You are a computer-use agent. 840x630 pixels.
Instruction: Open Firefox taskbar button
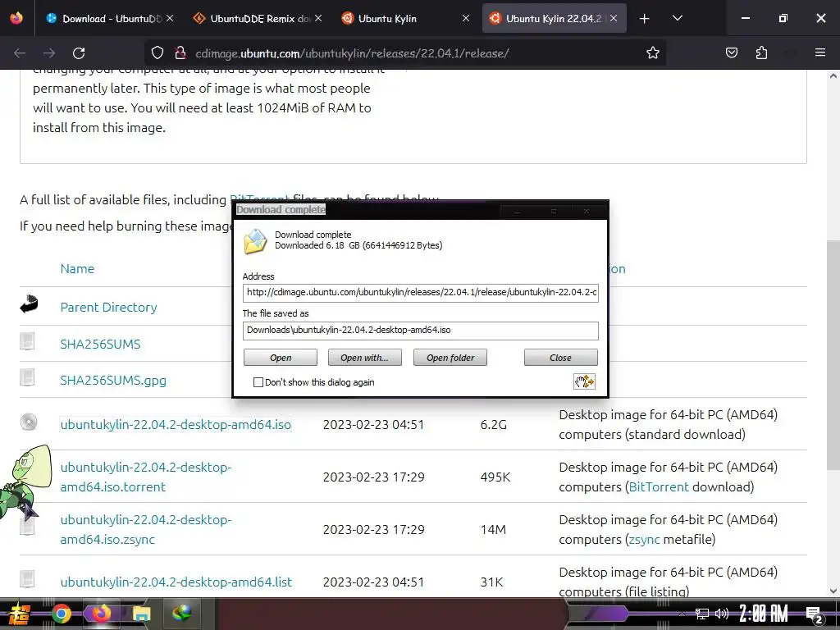101,614
